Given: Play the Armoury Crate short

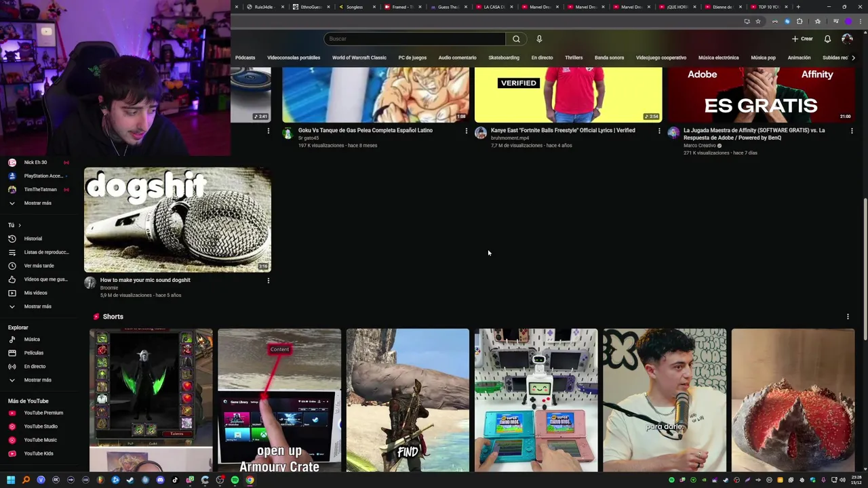Looking at the screenshot, I should (279, 400).
